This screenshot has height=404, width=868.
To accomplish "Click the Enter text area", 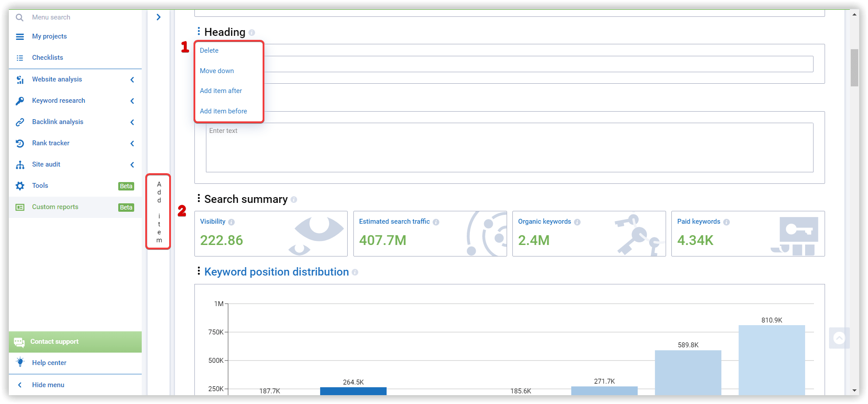I will pos(509,148).
